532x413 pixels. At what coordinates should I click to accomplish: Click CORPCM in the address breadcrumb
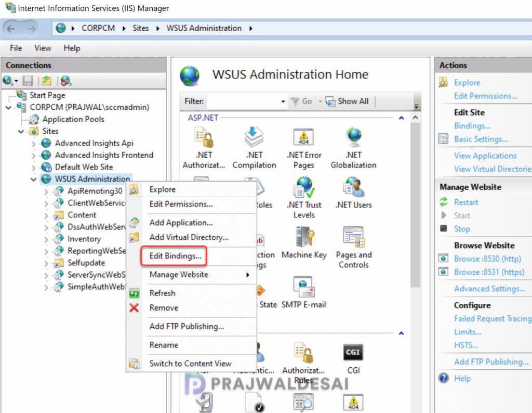coord(98,28)
